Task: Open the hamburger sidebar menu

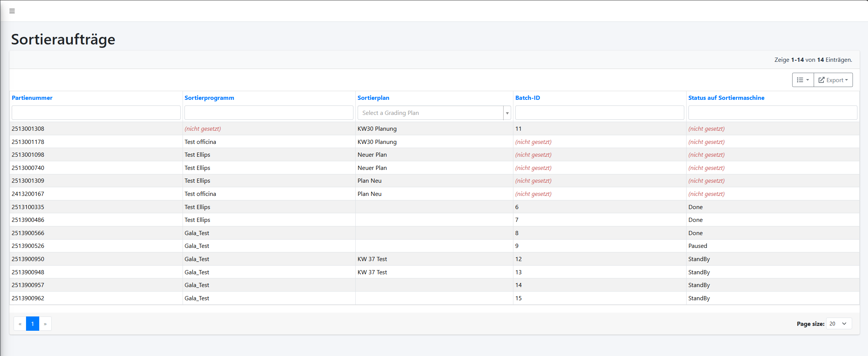Action: [12, 11]
